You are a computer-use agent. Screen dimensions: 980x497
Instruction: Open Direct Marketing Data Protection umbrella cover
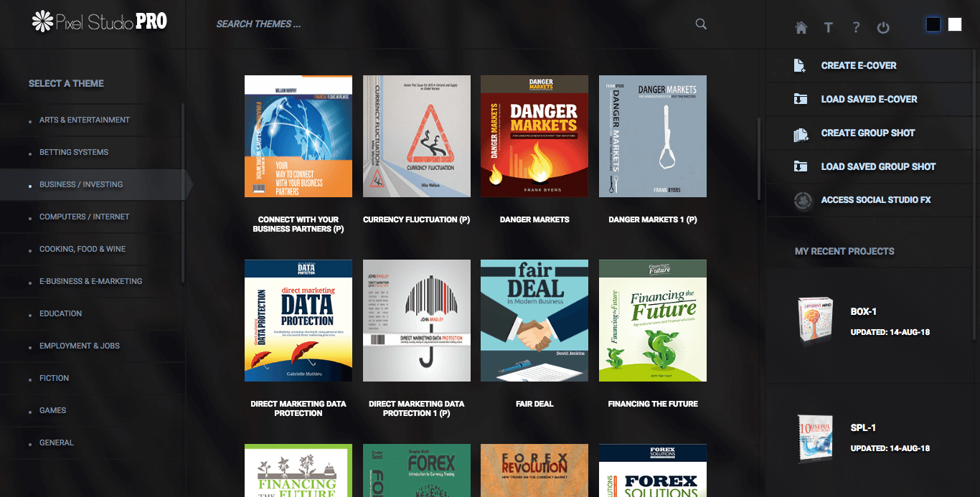pyautogui.click(x=298, y=321)
